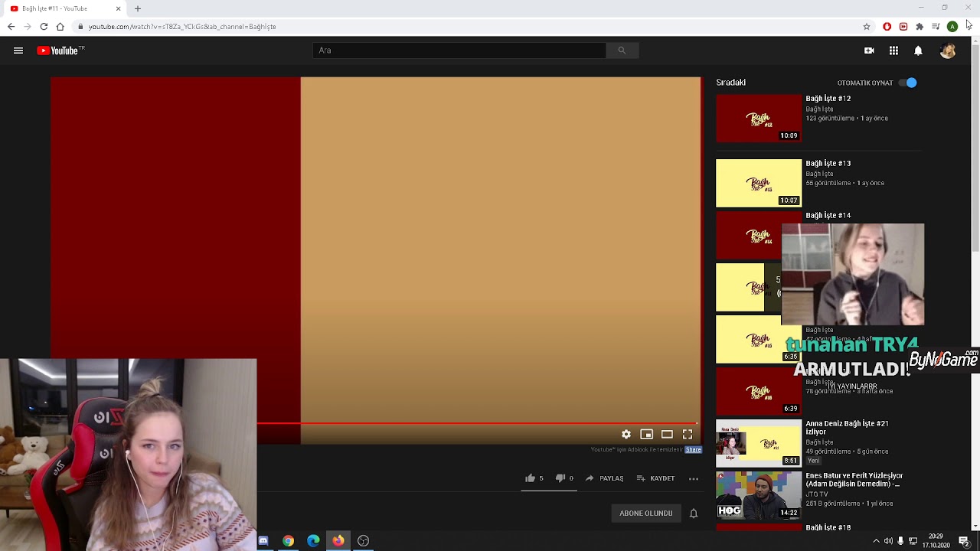Open Chrome profile A avatar
This screenshot has width=980, height=551.
click(952, 27)
